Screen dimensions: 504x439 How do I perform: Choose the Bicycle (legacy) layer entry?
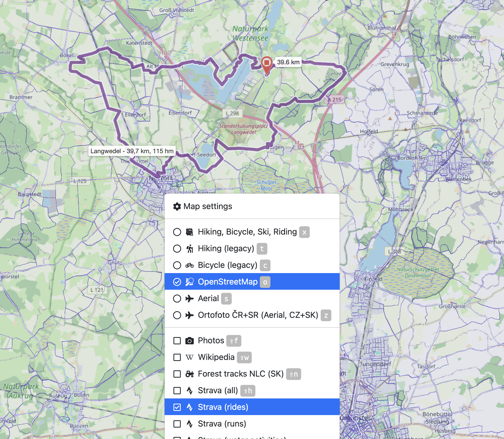tap(252, 265)
